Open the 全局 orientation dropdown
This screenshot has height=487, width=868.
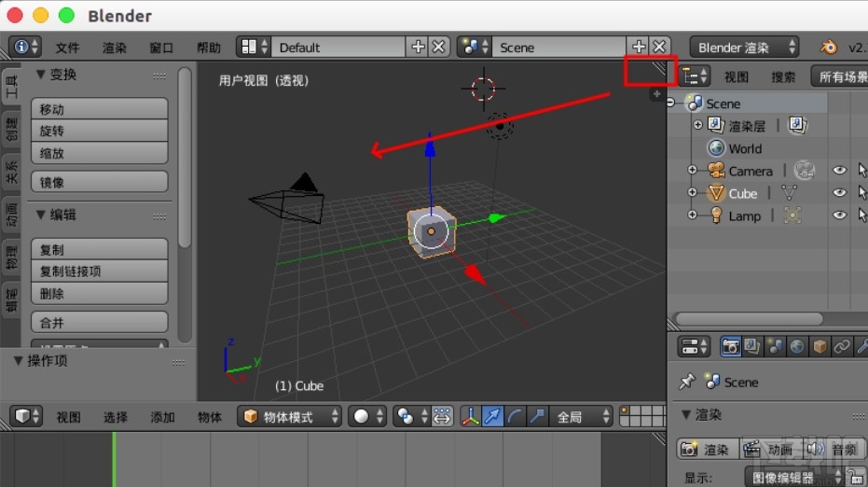[581, 416]
